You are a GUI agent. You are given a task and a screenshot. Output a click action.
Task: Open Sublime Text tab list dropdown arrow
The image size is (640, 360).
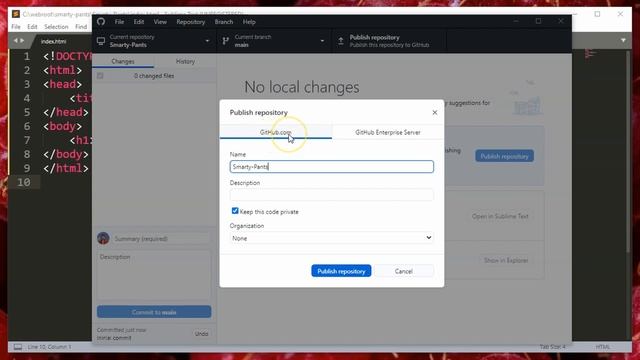pos(623,40)
